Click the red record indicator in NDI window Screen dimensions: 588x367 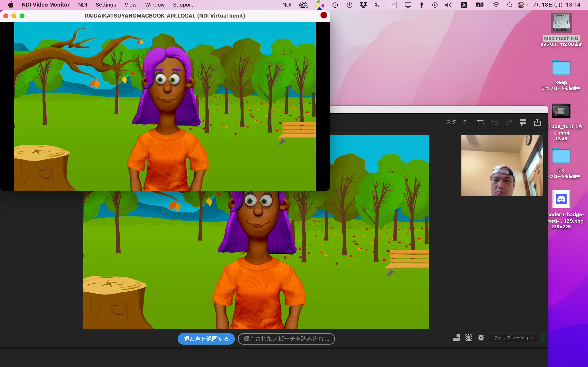coord(324,15)
